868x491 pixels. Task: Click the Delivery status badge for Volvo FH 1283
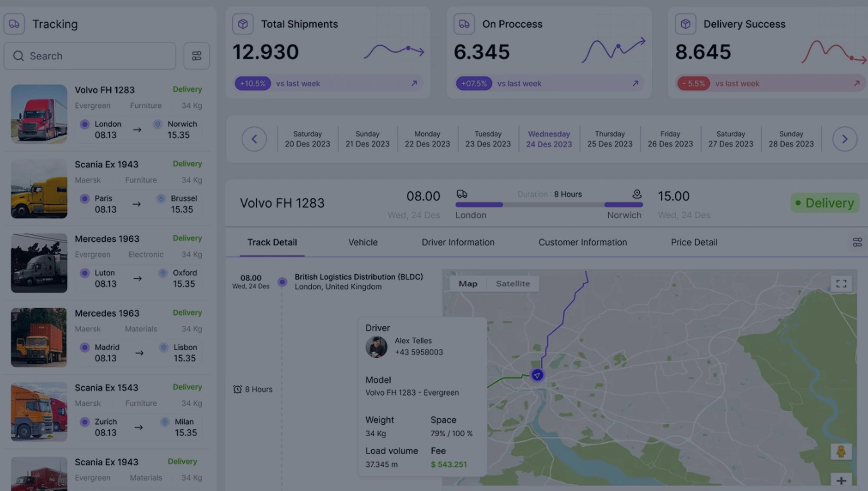[825, 203]
